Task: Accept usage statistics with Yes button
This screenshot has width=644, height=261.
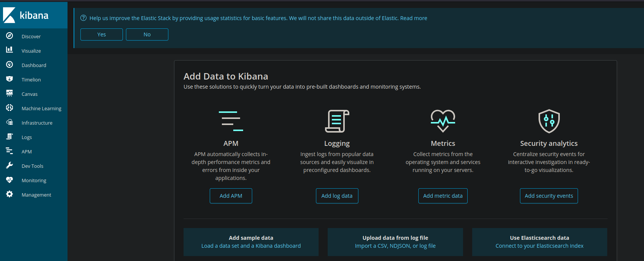Action: tap(102, 34)
